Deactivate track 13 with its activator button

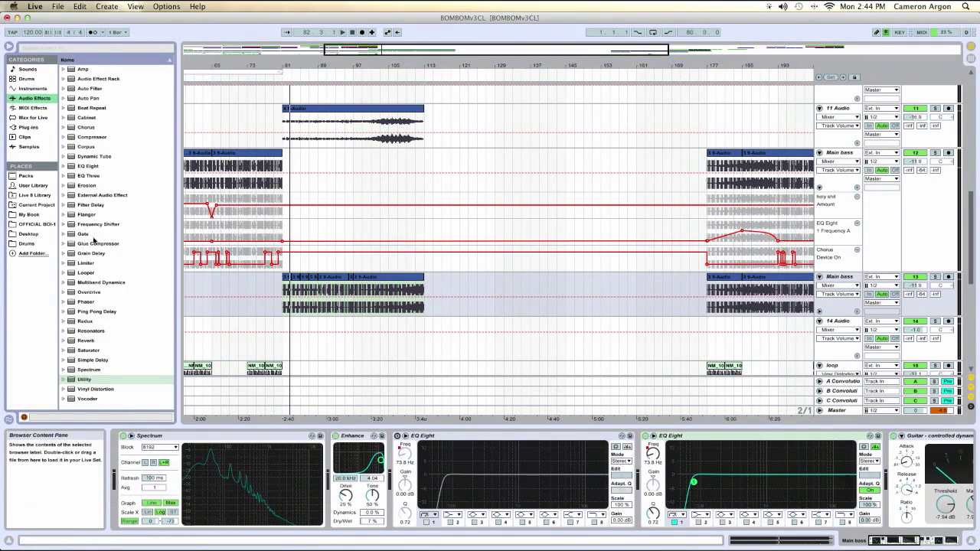click(x=915, y=277)
